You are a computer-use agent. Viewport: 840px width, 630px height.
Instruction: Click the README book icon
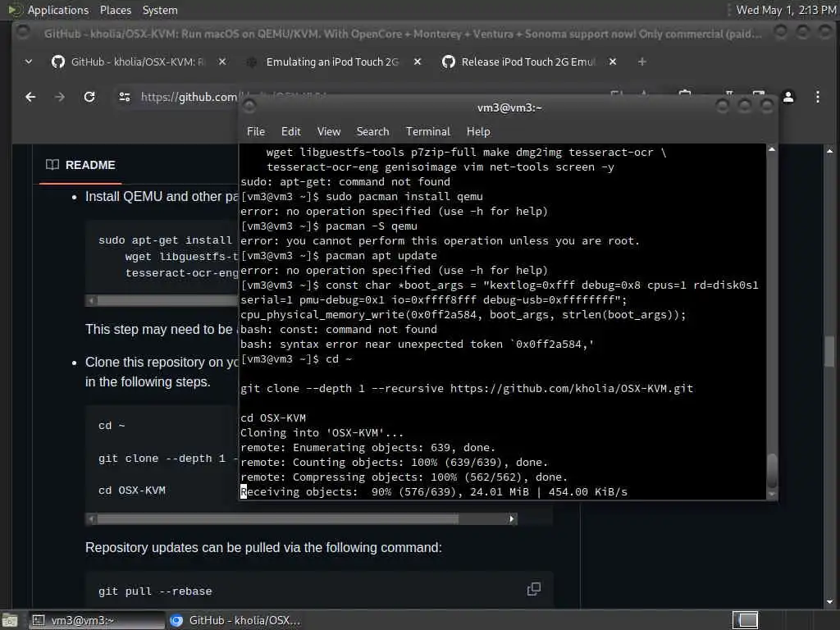tap(52, 165)
